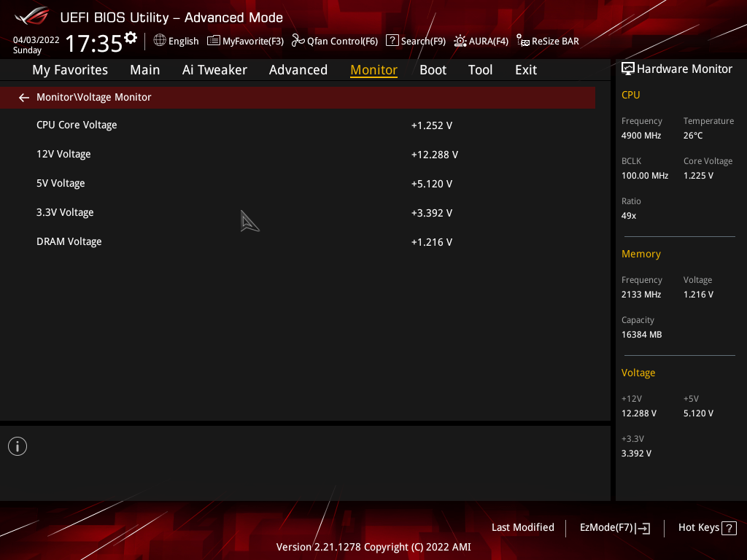Switch to the Main tab

145,70
